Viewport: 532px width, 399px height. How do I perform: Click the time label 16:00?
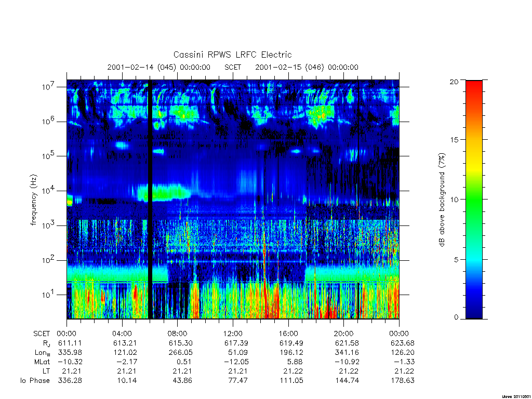[x=288, y=334]
